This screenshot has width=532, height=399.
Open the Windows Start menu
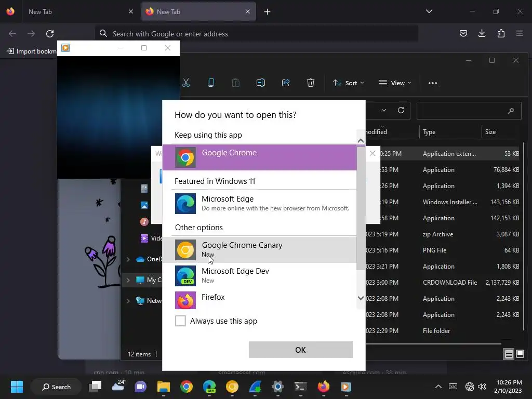tap(17, 387)
